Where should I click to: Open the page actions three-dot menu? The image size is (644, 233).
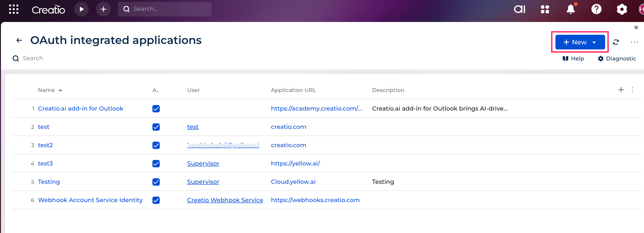click(x=634, y=42)
